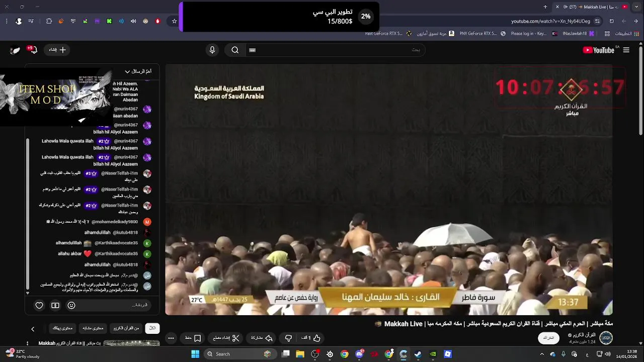The image size is (644, 362).
Task: Click the video player area
Action: (388, 190)
